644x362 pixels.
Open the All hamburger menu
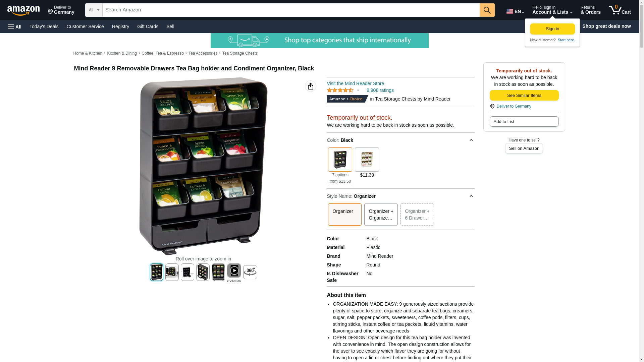coord(15,26)
